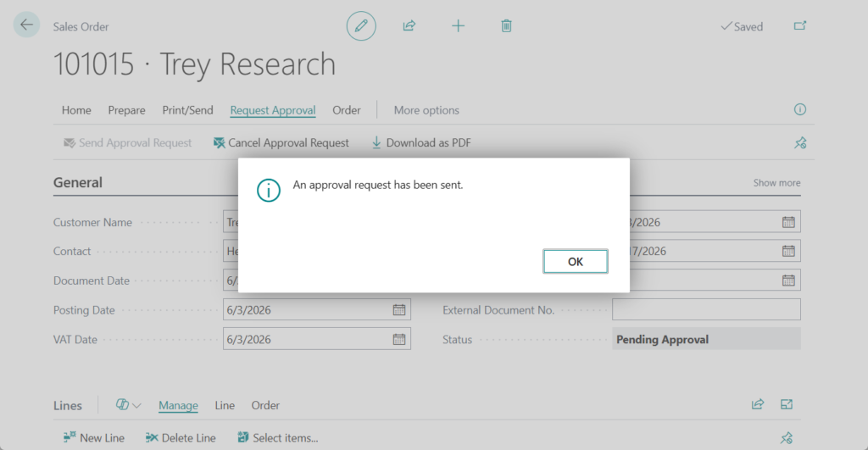Select Print/Send menu tab

pyautogui.click(x=187, y=110)
